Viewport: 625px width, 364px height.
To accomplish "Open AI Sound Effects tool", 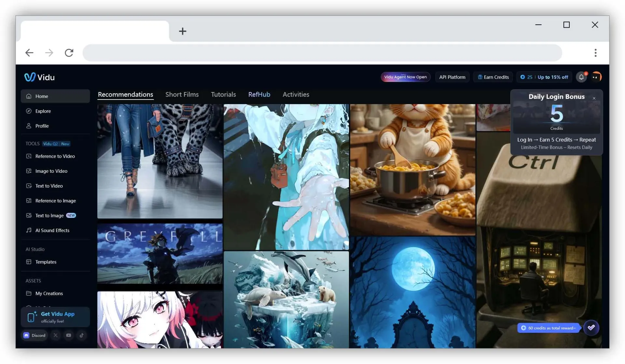I will coord(52,230).
